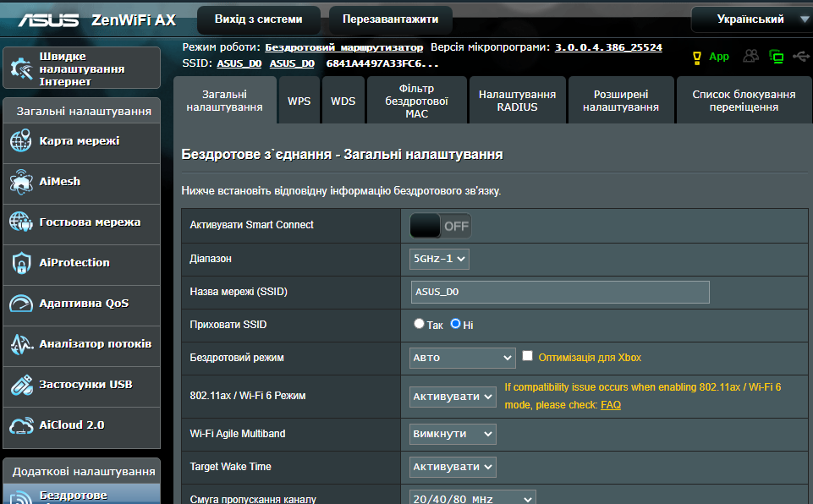Open Quick Internet Setup wizard icon
The image size is (813, 504).
point(21,68)
